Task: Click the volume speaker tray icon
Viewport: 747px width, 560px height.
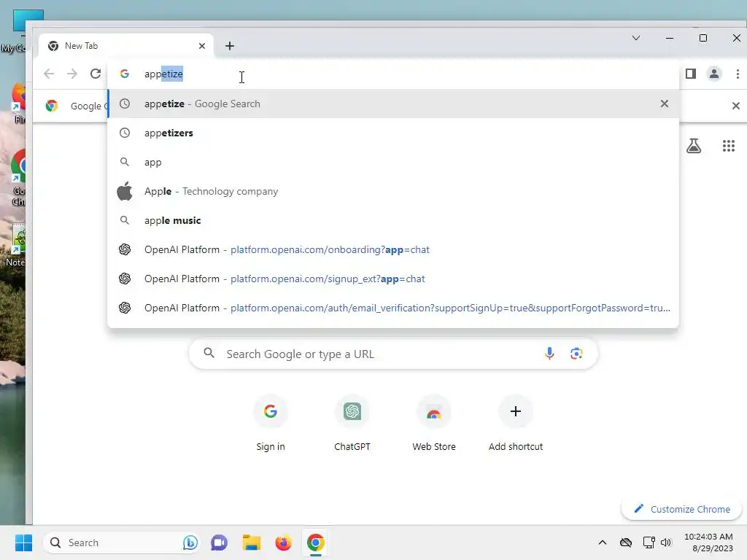Action: pyautogui.click(x=666, y=542)
